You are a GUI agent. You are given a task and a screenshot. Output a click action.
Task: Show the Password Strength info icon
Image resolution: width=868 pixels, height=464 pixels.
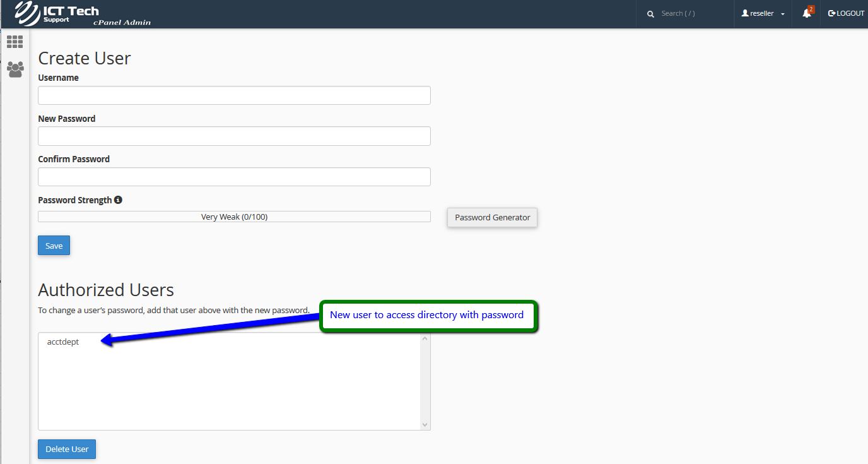[x=118, y=200]
